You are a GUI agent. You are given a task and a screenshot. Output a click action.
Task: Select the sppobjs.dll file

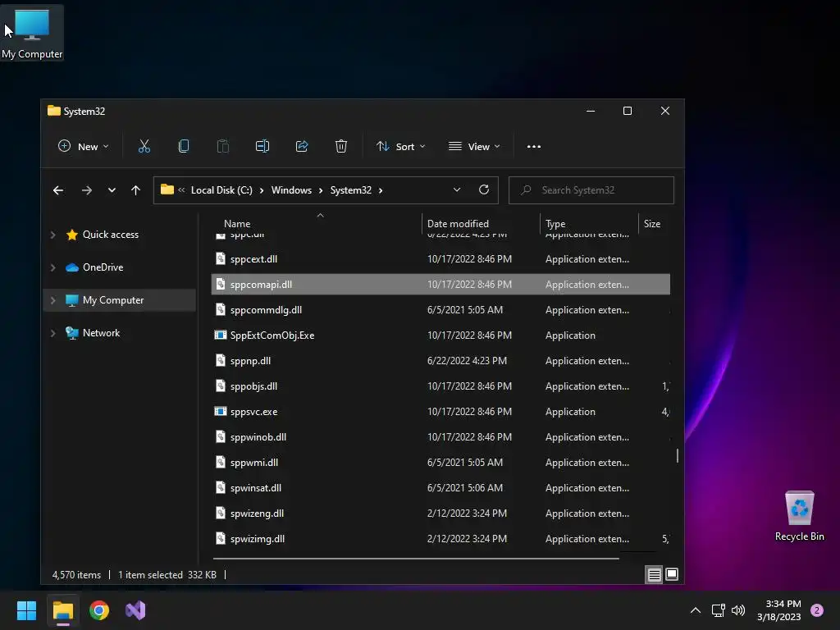[441, 386]
